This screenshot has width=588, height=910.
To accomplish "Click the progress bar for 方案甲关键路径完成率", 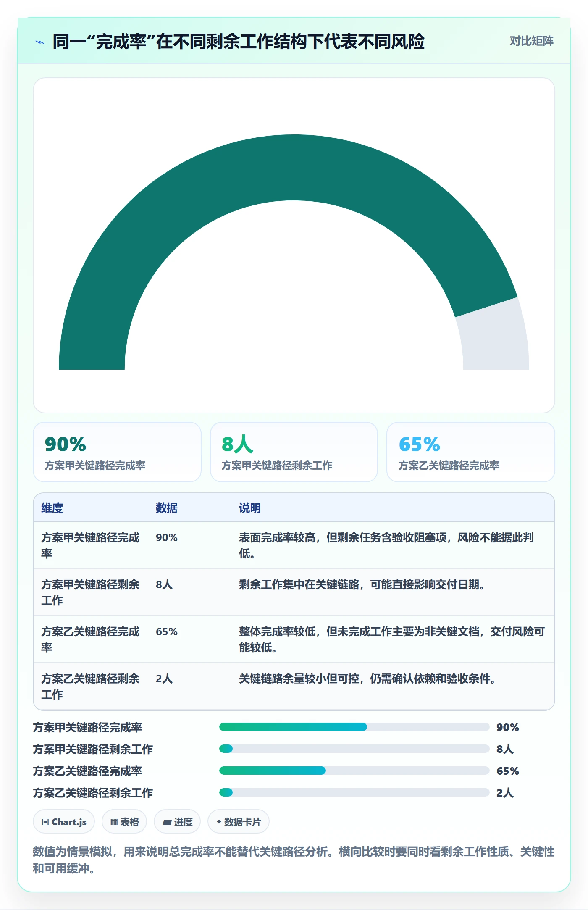I will pyautogui.click(x=354, y=727).
